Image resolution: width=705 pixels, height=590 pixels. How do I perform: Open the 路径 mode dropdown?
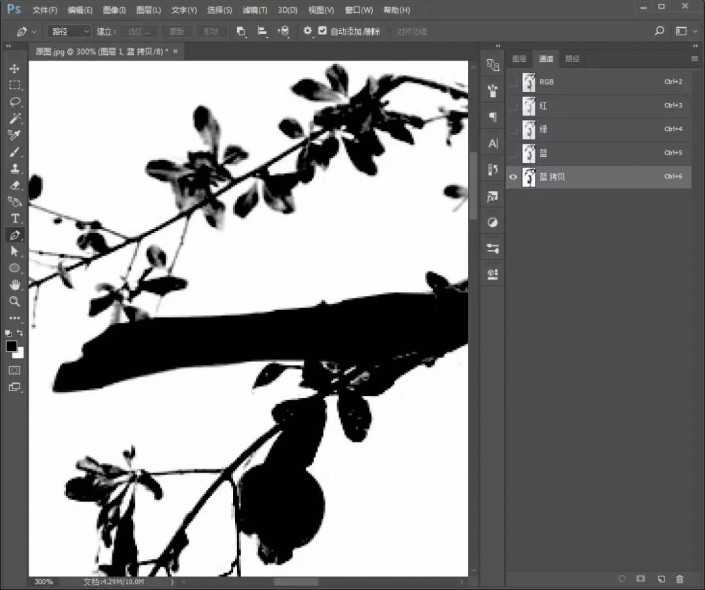pyautogui.click(x=70, y=31)
